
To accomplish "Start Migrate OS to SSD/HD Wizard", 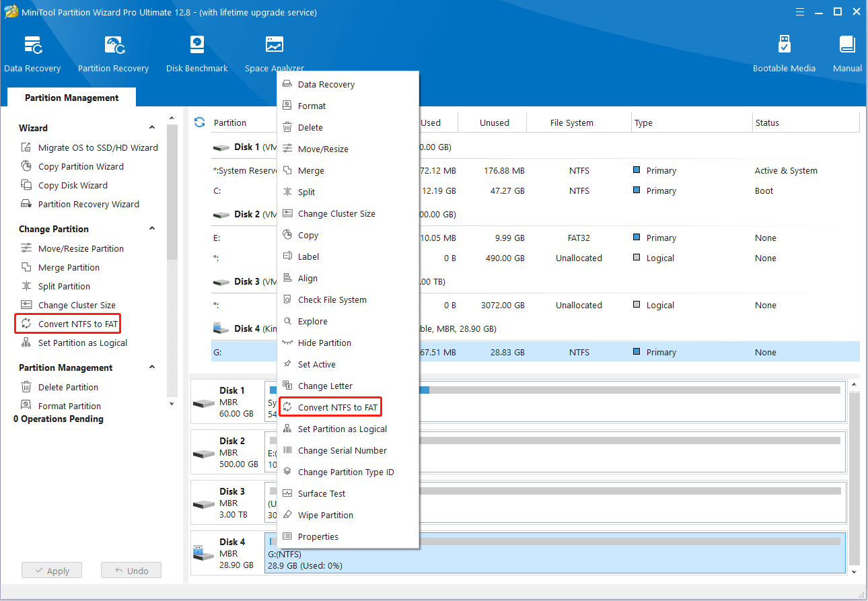I will [x=89, y=147].
